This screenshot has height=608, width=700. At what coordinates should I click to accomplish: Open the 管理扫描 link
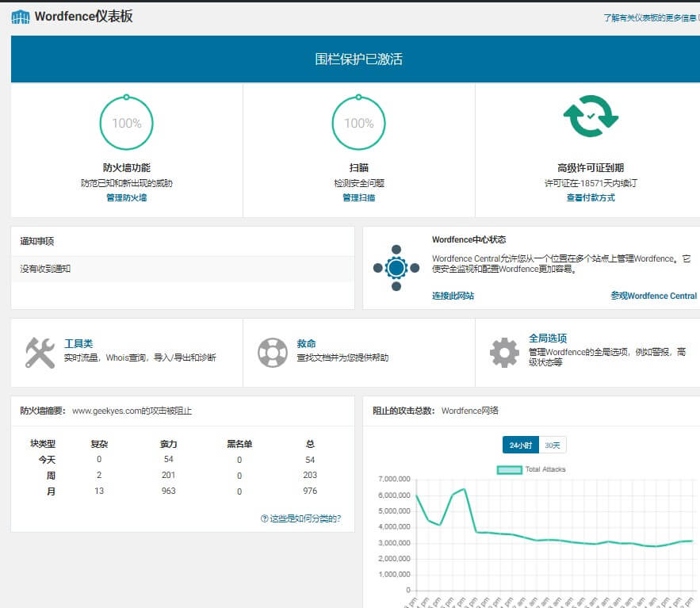(358, 197)
